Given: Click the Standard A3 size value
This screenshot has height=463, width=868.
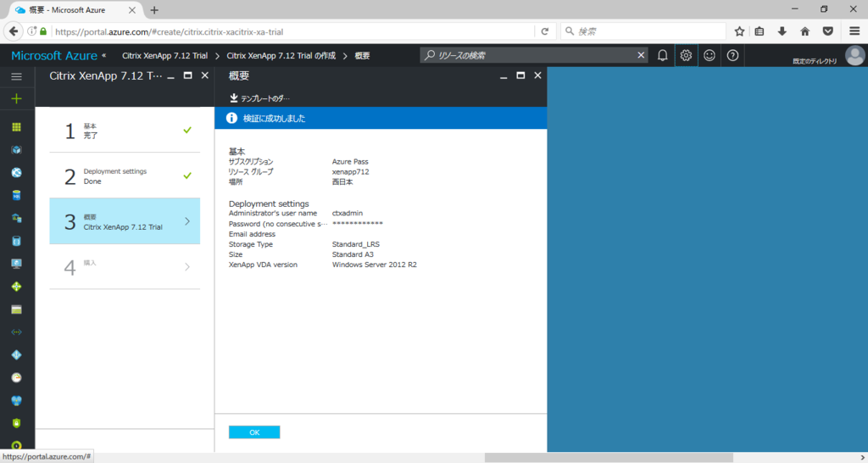Looking at the screenshot, I should [x=353, y=254].
